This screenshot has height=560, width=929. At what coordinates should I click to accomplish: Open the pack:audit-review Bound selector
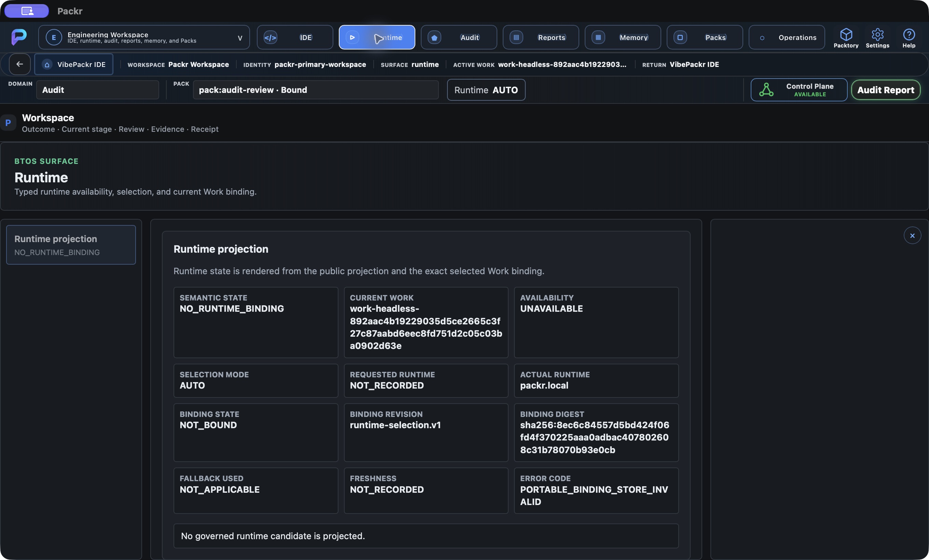click(316, 90)
